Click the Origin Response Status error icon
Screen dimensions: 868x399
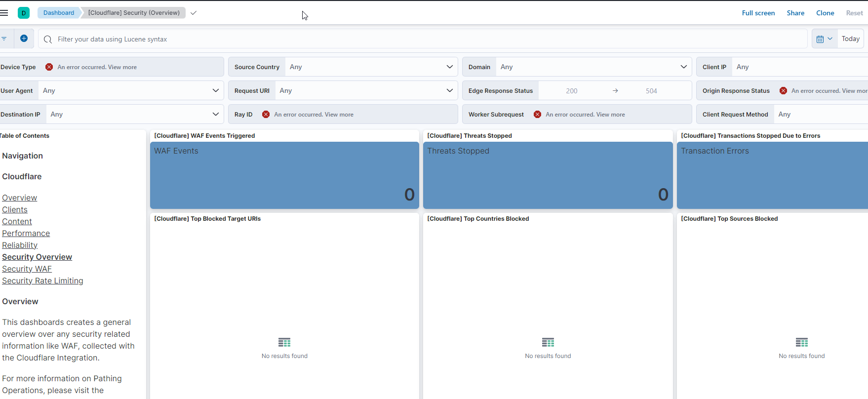[x=784, y=91]
